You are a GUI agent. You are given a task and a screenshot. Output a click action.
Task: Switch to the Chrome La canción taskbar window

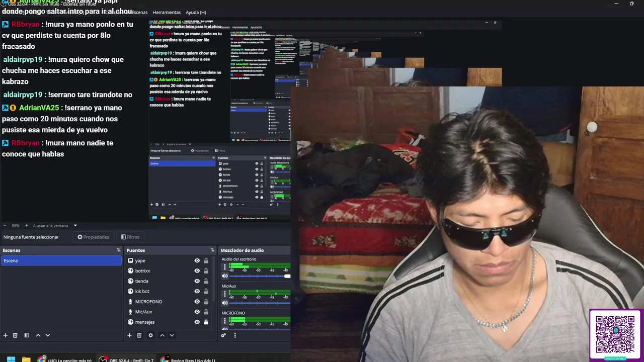[65, 359]
